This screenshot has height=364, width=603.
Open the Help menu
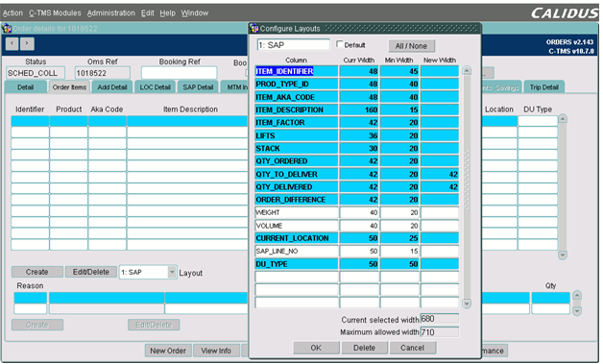tap(167, 13)
